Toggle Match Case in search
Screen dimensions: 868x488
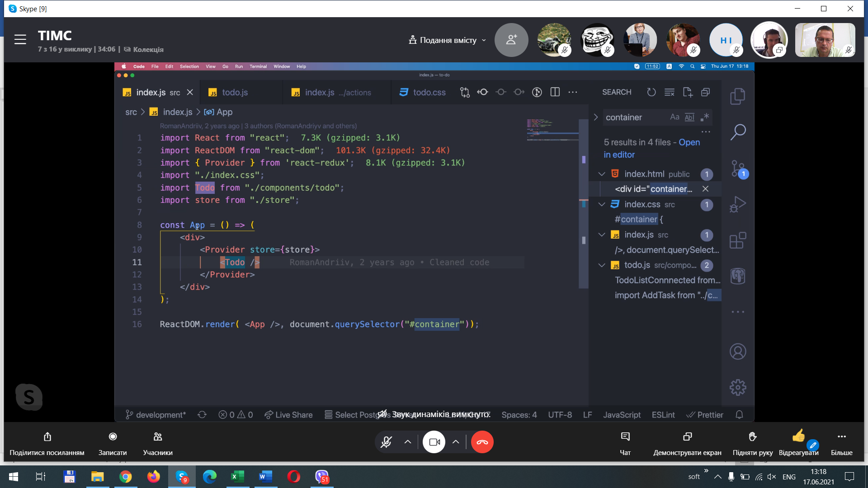point(675,117)
